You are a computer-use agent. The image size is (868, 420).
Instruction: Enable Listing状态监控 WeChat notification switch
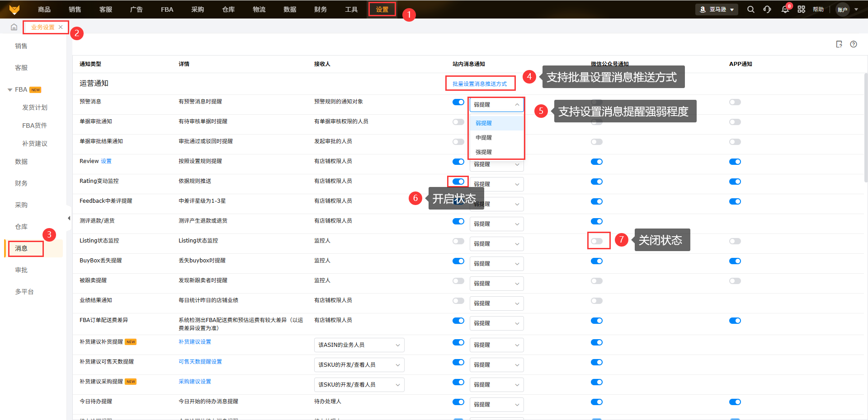(597, 241)
